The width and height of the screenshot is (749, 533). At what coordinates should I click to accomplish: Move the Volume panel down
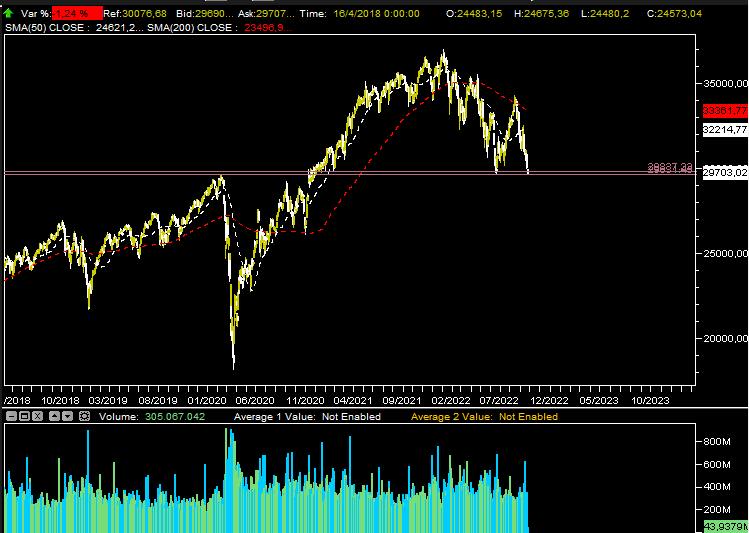(67, 416)
